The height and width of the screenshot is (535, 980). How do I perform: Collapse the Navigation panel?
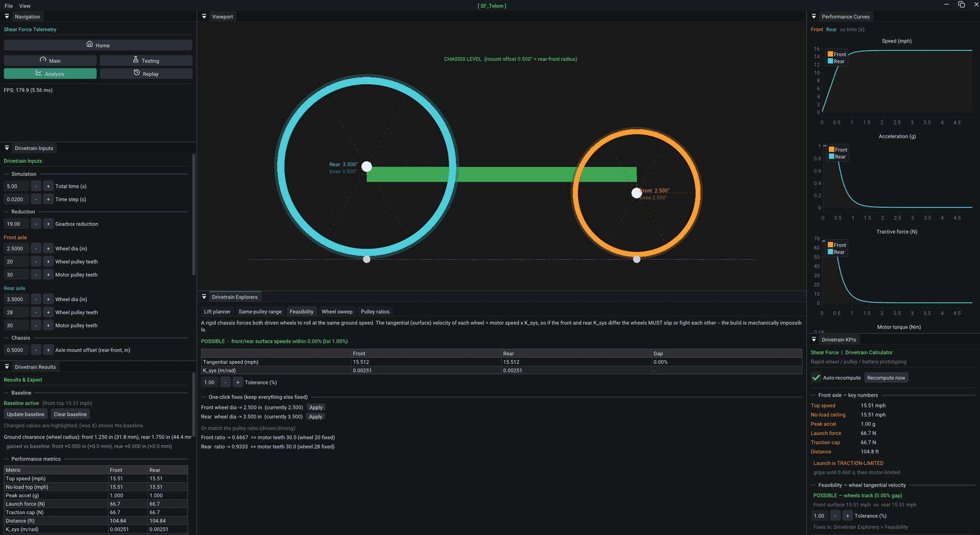(x=7, y=16)
